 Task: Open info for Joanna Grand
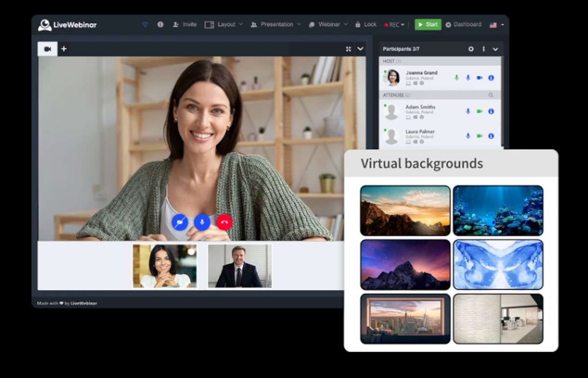tap(491, 77)
